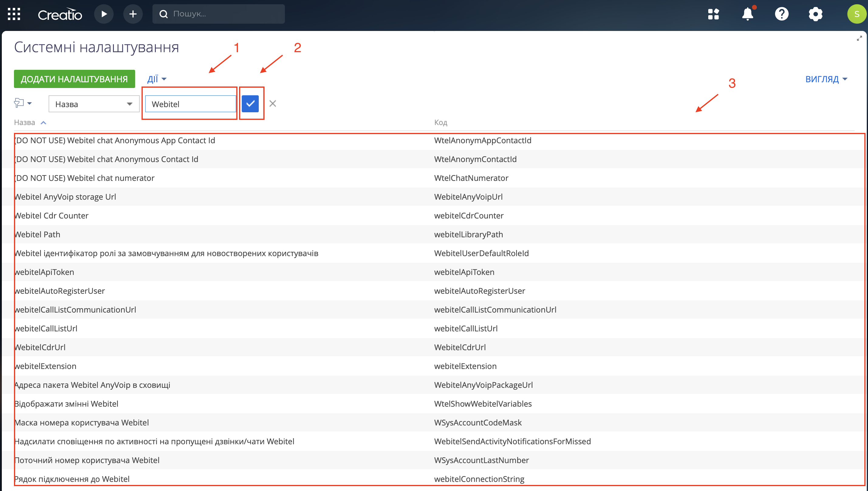Viewport: 868px width, 491px height.
Task: Open Webitel AnyVoip storage Url setting
Action: click(x=65, y=197)
